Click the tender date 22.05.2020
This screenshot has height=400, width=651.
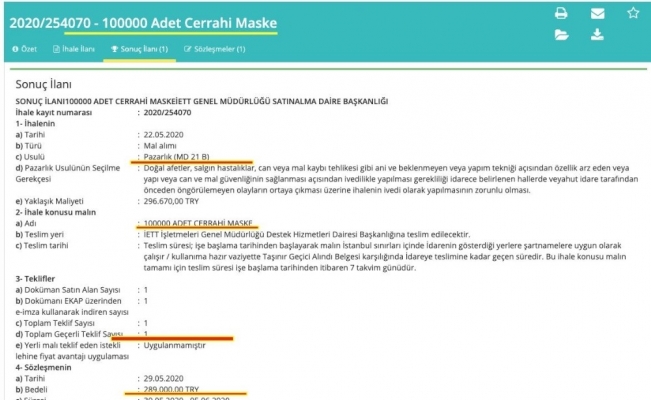tap(167, 135)
